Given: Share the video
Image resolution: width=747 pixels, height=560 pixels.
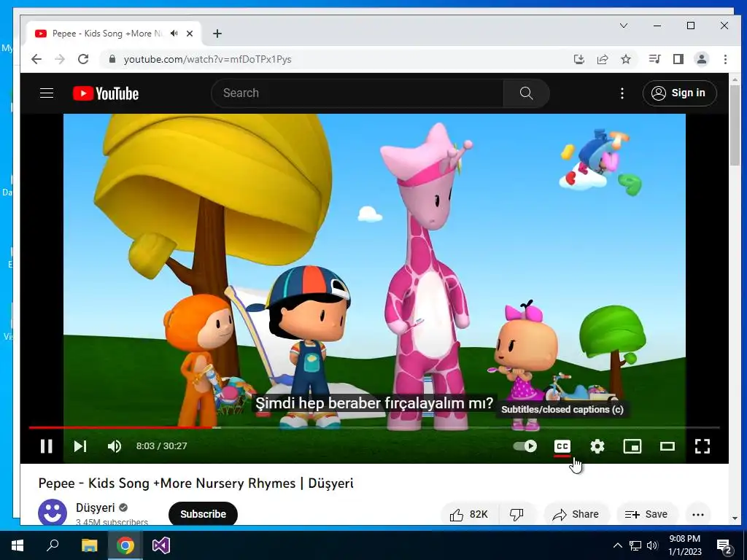Looking at the screenshot, I should pos(576,514).
